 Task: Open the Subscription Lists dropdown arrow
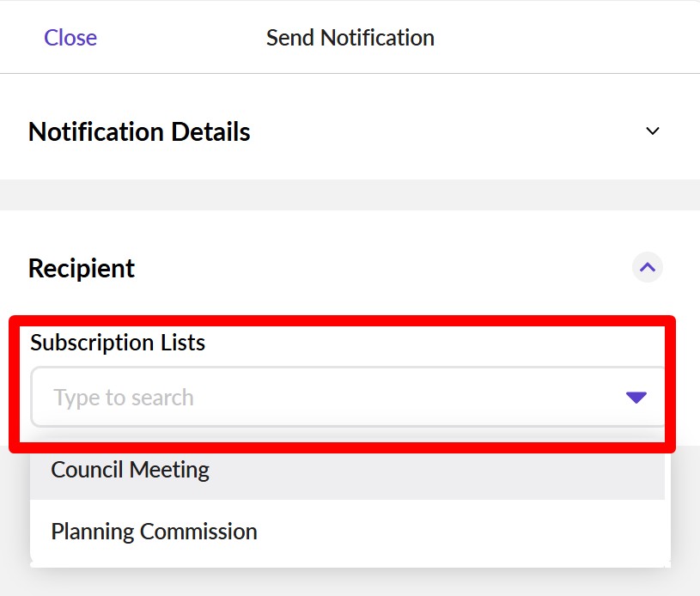[636, 397]
